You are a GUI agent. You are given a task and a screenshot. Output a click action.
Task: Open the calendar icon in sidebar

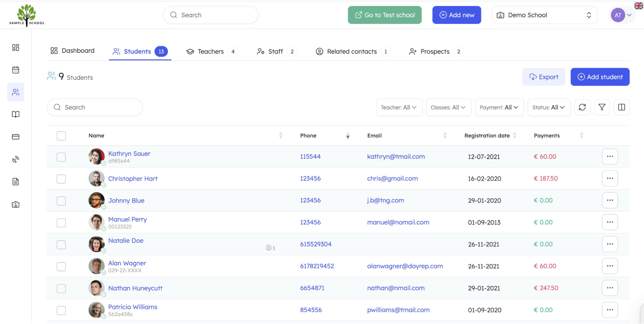(x=15, y=70)
